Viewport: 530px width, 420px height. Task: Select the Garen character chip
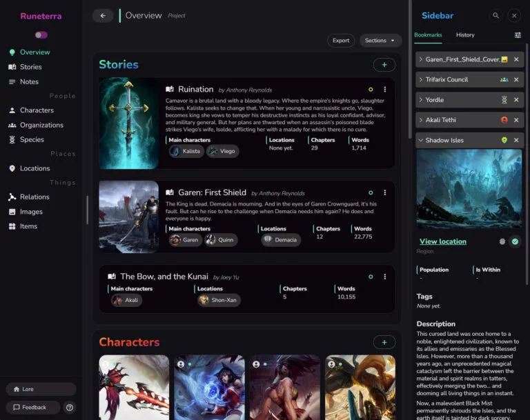pos(185,240)
